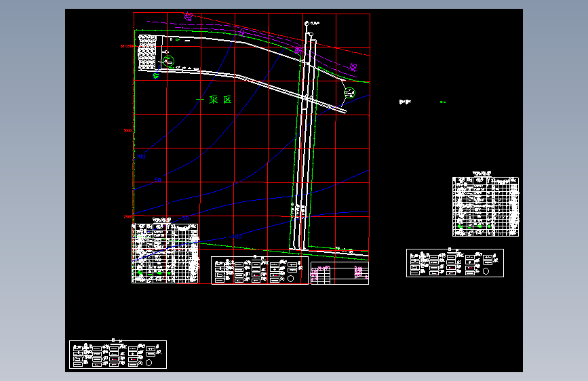The width and height of the screenshot is (588, 381).
Task: Select the green circled symbol at the map's right edge
Action: (x=349, y=93)
